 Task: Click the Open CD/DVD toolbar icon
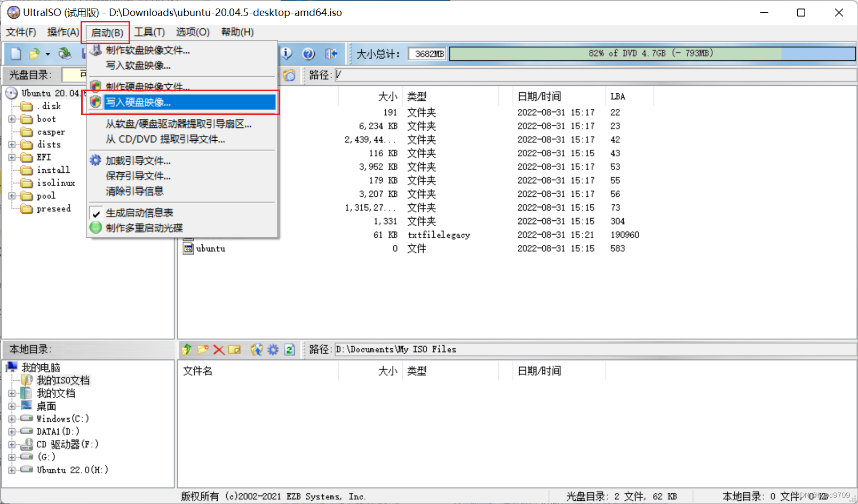(x=65, y=53)
